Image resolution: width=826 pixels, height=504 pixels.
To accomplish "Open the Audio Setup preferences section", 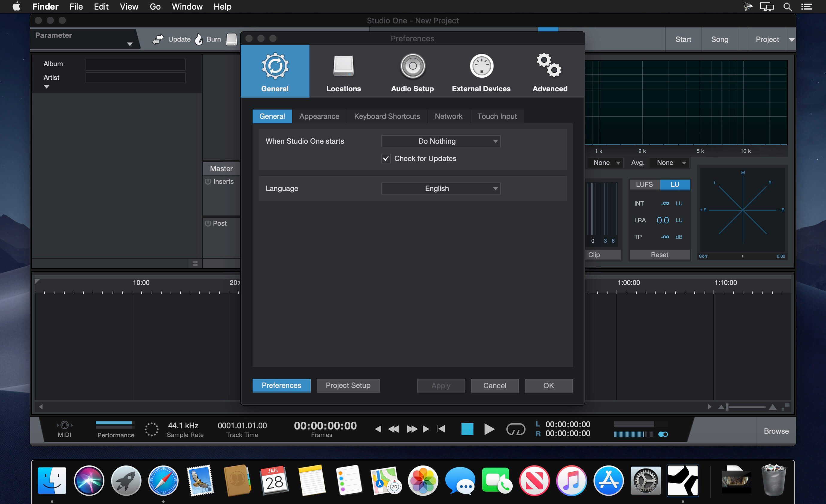I will [x=412, y=72].
